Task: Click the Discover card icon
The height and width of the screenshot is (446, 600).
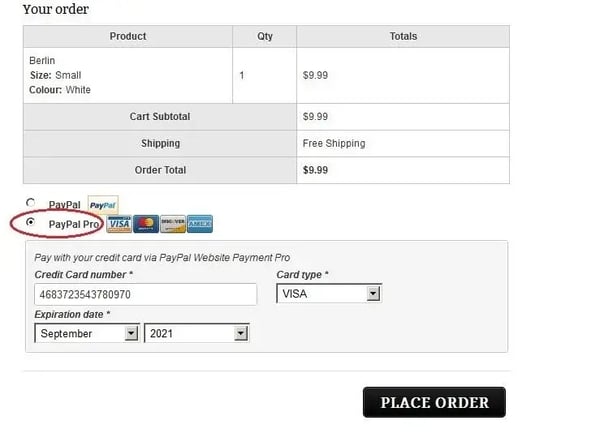Action: [173, 223]
